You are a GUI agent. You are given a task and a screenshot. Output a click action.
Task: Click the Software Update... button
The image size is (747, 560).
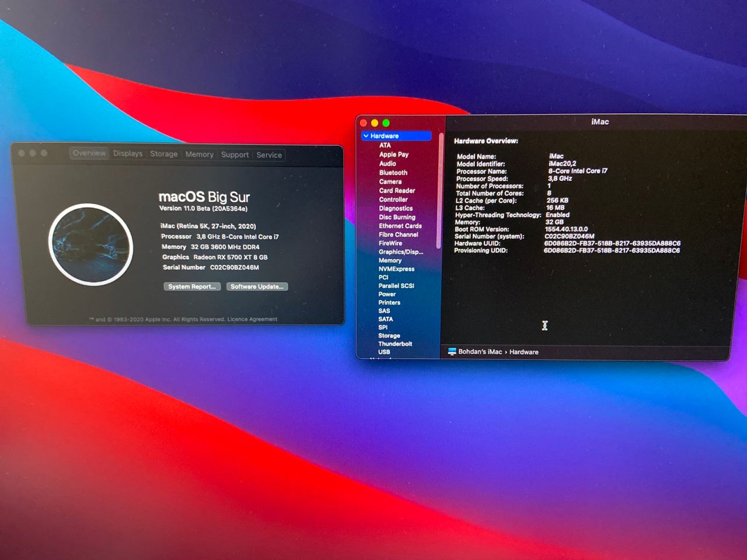257,286
